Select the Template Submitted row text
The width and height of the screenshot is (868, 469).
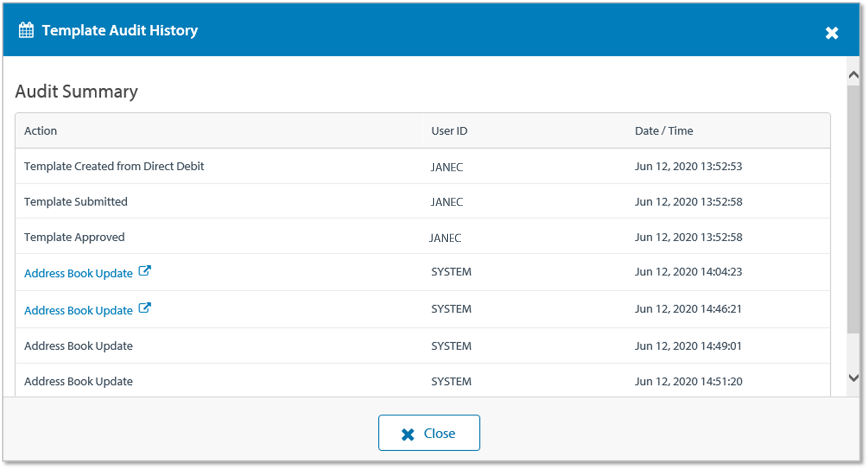(x=76, y=202)
